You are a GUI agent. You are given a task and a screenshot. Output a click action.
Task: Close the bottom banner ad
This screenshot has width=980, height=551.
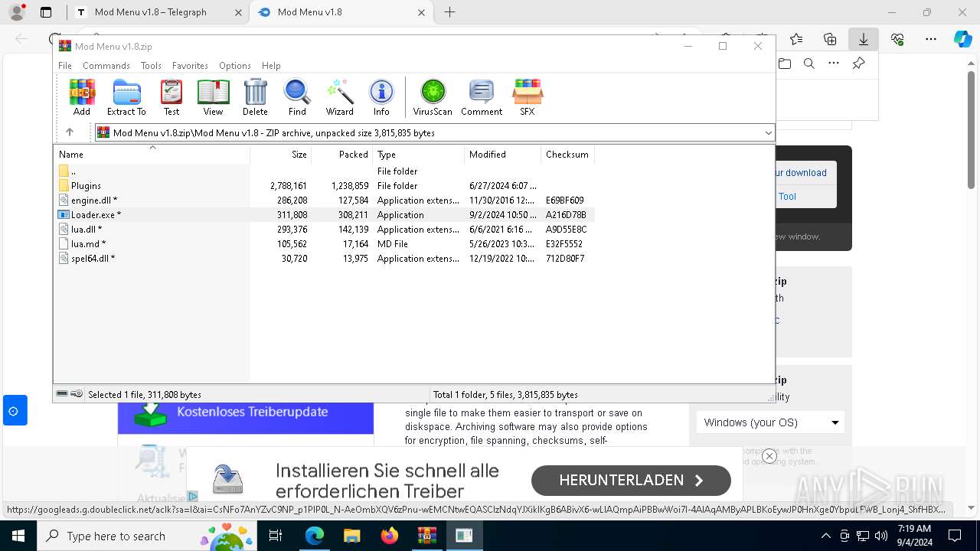coord(769,456)
